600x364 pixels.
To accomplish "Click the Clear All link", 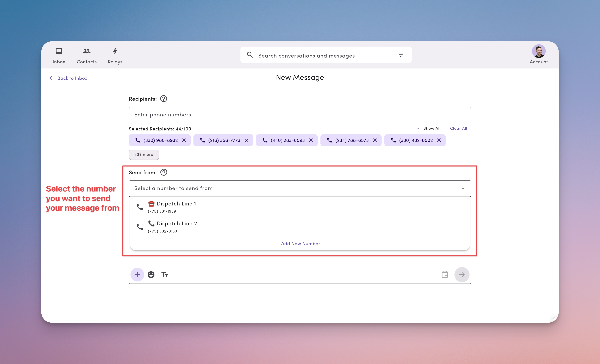I will click(459, 128).
